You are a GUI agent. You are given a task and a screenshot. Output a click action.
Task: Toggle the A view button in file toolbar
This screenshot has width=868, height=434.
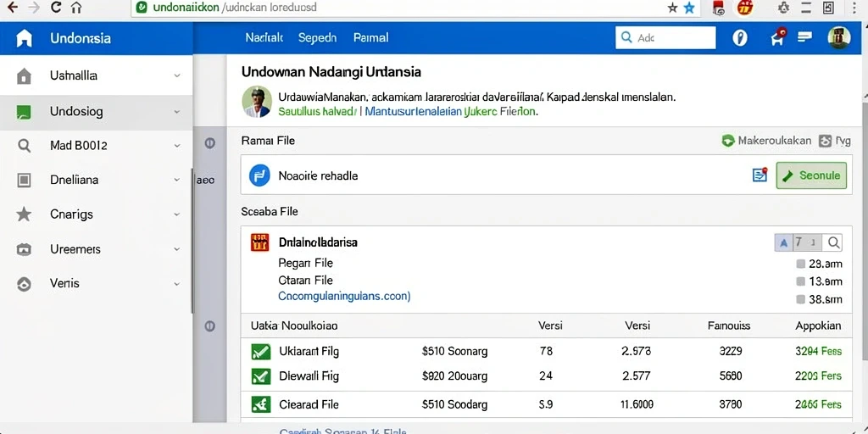783,242
